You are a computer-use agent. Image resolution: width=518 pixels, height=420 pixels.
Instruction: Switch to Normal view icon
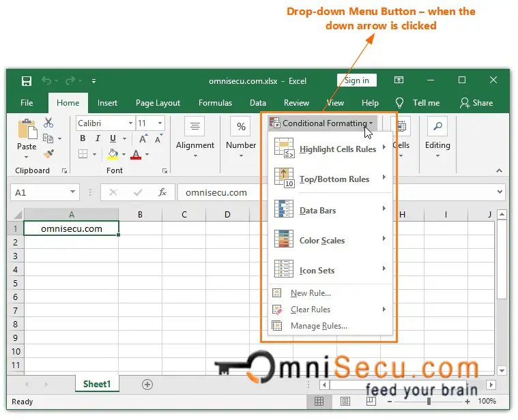(319, 402)
